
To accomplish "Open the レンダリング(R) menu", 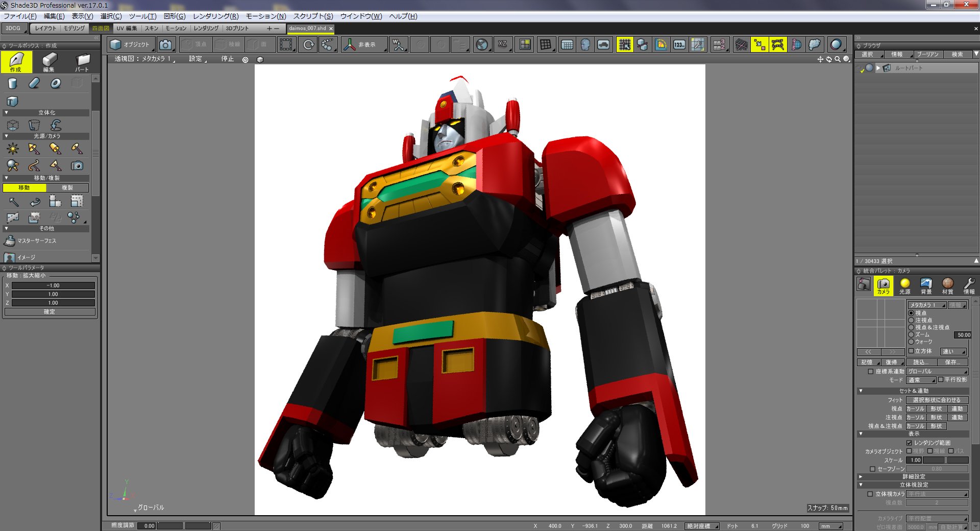I will point(215,16).
